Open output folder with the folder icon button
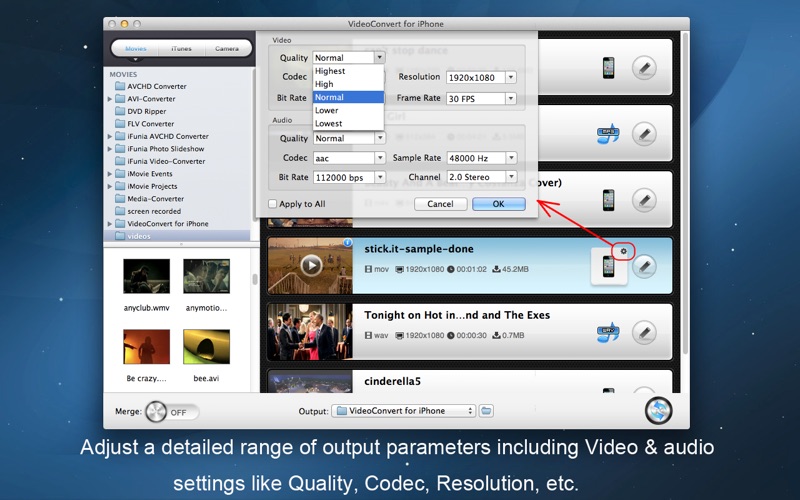The height and width of the screenshot is (500, 800). (486, 411)
